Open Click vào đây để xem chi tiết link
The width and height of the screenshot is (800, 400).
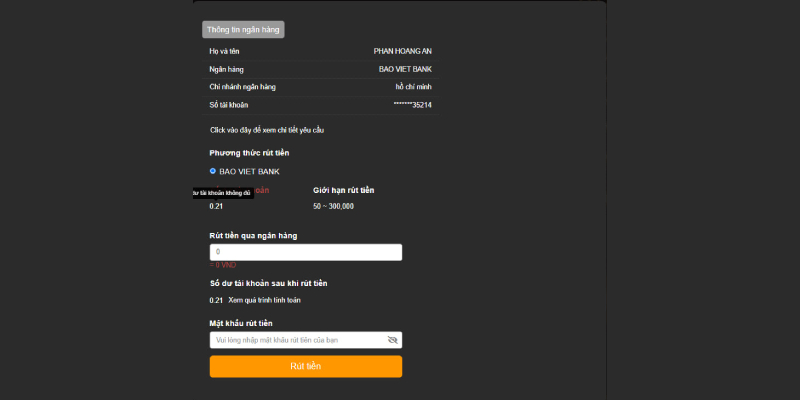tap(266, 130)
